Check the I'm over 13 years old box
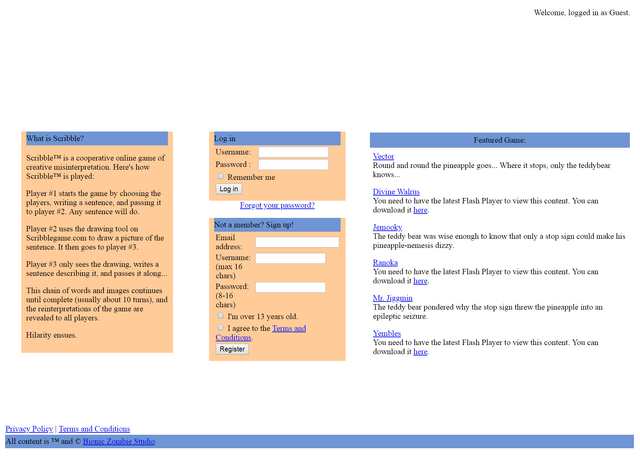640x456 pixels. [220, 316]
